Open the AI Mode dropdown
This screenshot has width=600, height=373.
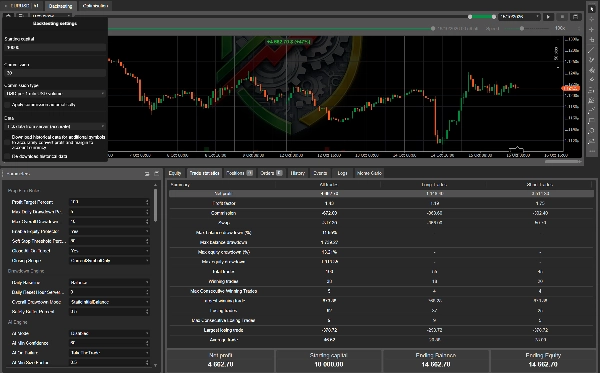pos(109,333)
